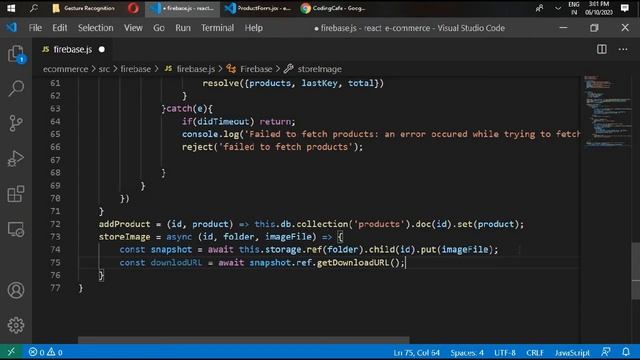
Task: Open the Run menu
Action: (x=183, y=28)
